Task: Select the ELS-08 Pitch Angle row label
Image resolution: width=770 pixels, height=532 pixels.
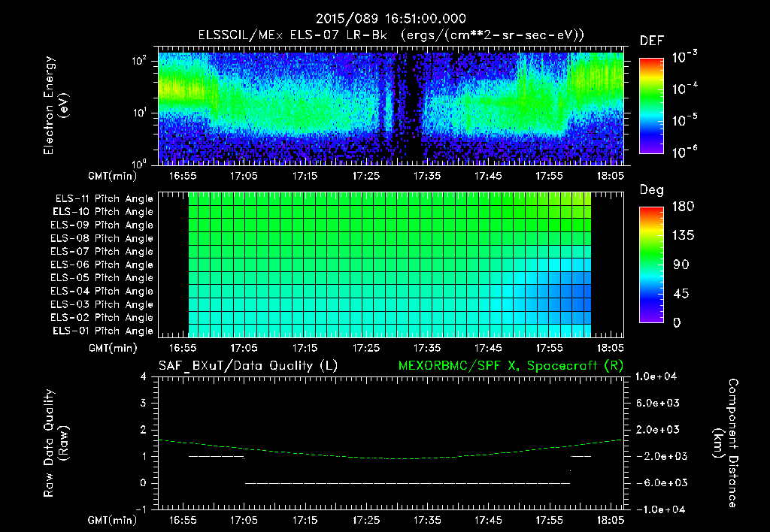Action: coord(102,238)
